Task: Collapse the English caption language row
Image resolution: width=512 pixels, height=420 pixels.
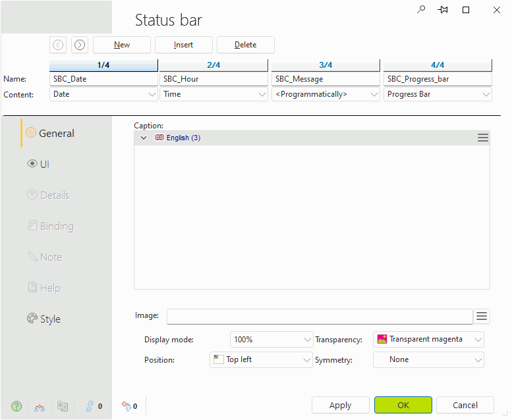Action: click(x=144, y=138)
